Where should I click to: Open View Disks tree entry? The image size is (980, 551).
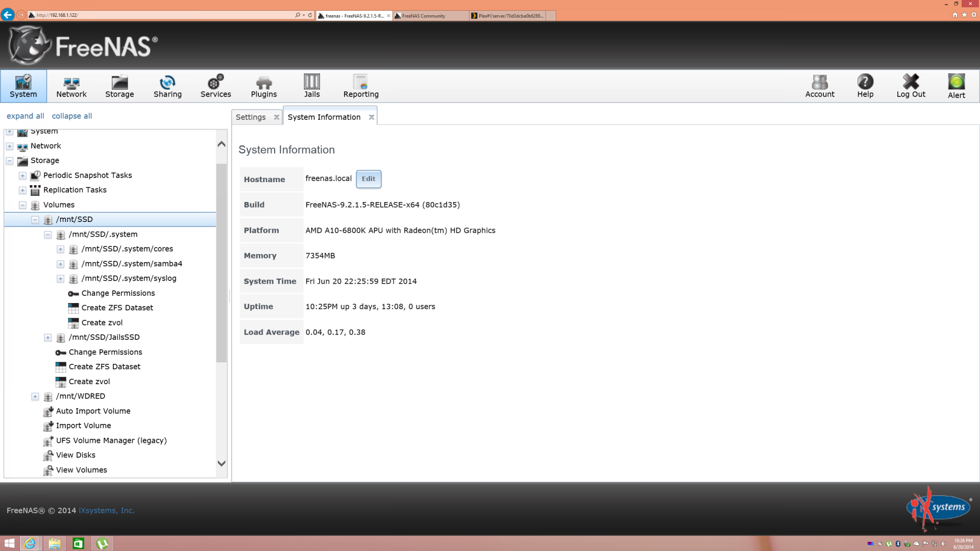[x=76, y=455]
